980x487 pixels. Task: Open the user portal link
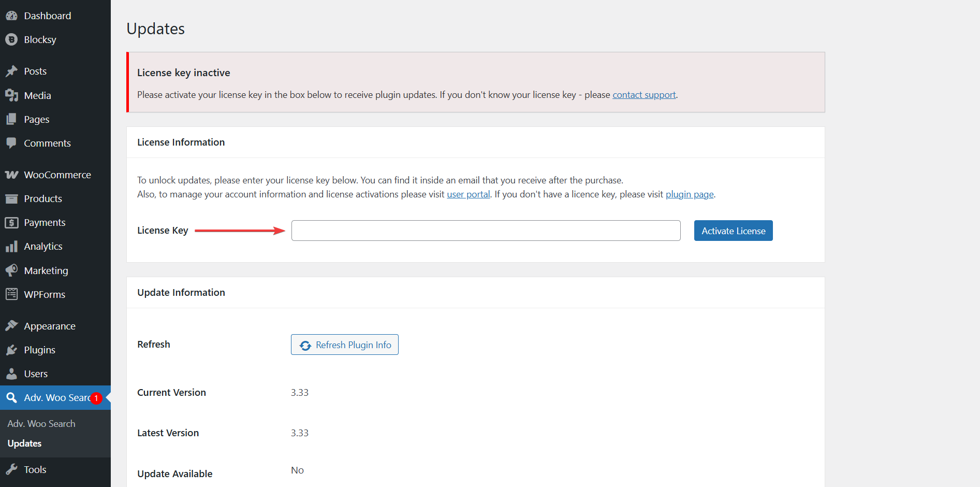469,194
